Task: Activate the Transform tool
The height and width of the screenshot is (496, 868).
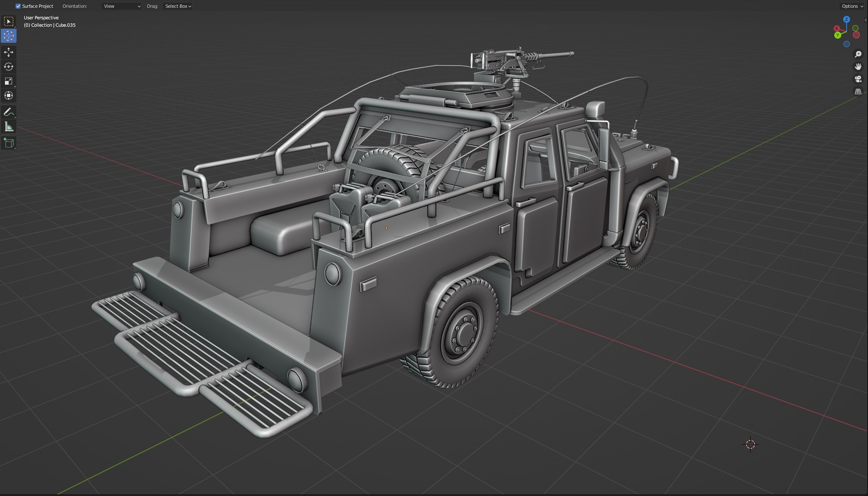Action: coord(8,95)
